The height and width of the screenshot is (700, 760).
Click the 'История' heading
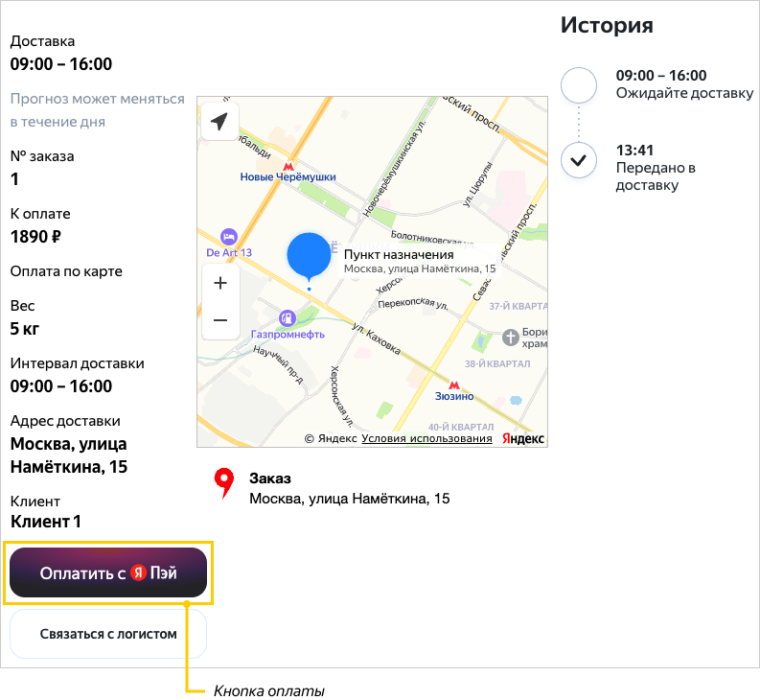point(607,25)
